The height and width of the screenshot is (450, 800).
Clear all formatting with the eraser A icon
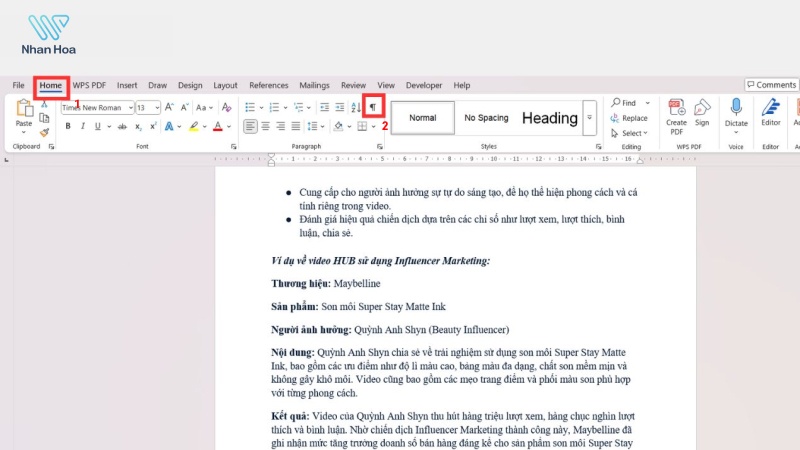point(227,107)
